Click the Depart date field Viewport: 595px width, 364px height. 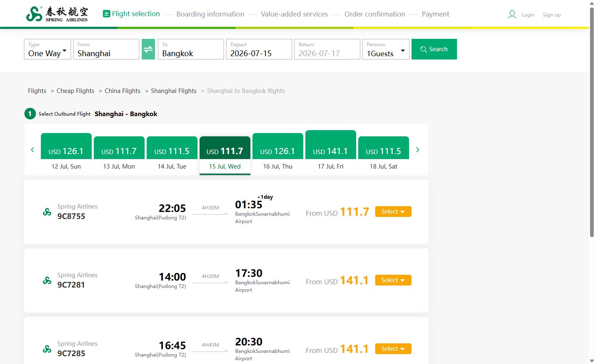click(x=259, y=49)
